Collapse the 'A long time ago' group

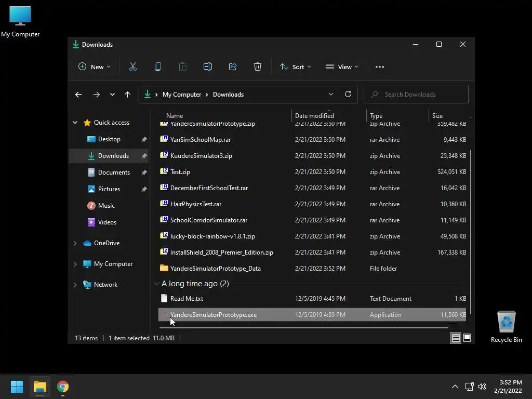tap(156, 284)
